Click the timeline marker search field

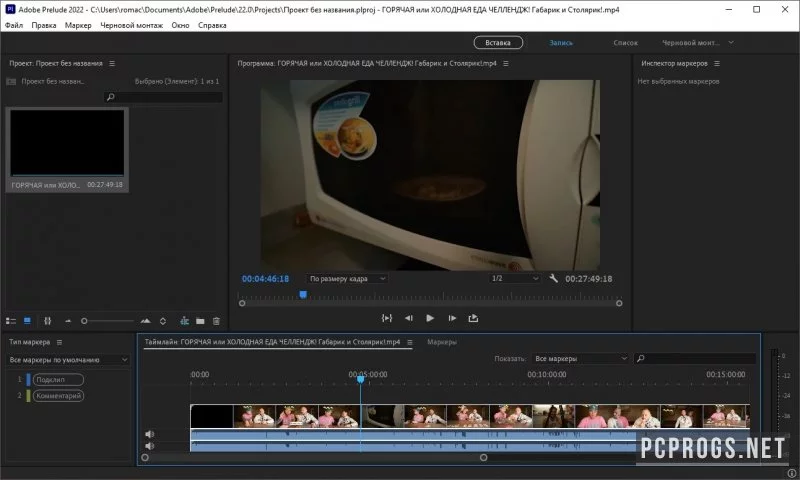[695, 359]
